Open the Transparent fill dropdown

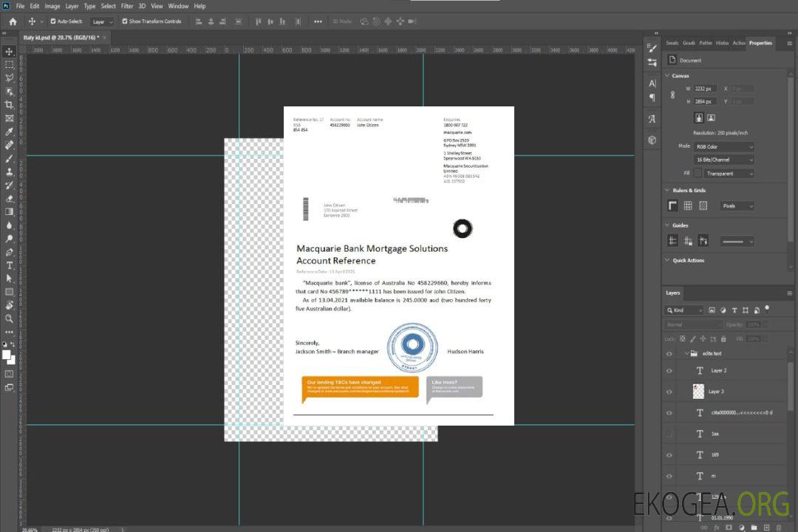(728, 174)
